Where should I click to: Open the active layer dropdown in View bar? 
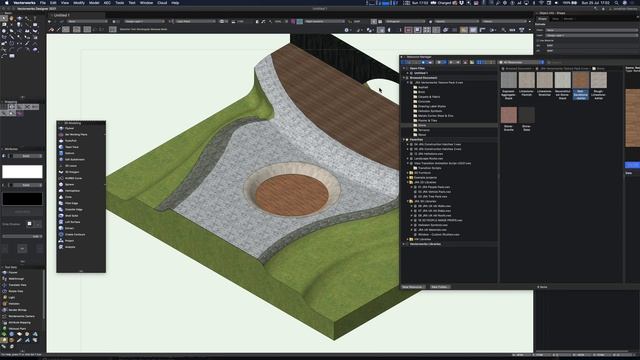144,21
